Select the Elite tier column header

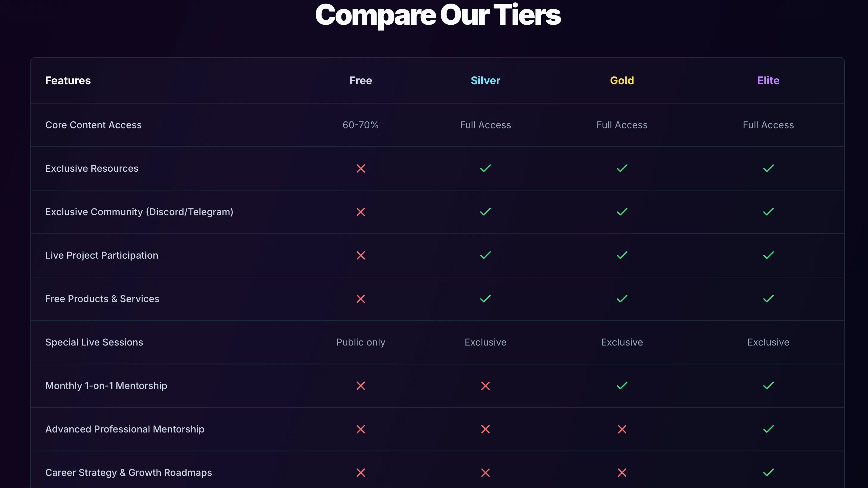[x=768, y=81]
